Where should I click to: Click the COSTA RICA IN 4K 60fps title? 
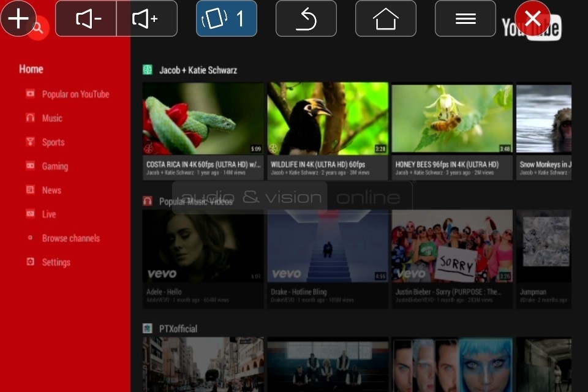[203, 164]
